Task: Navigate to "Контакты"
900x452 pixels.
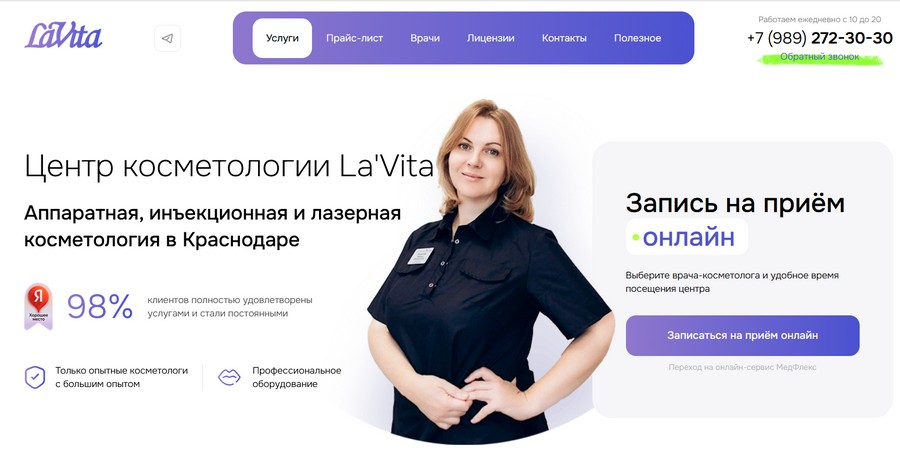Action: (564, 38)
